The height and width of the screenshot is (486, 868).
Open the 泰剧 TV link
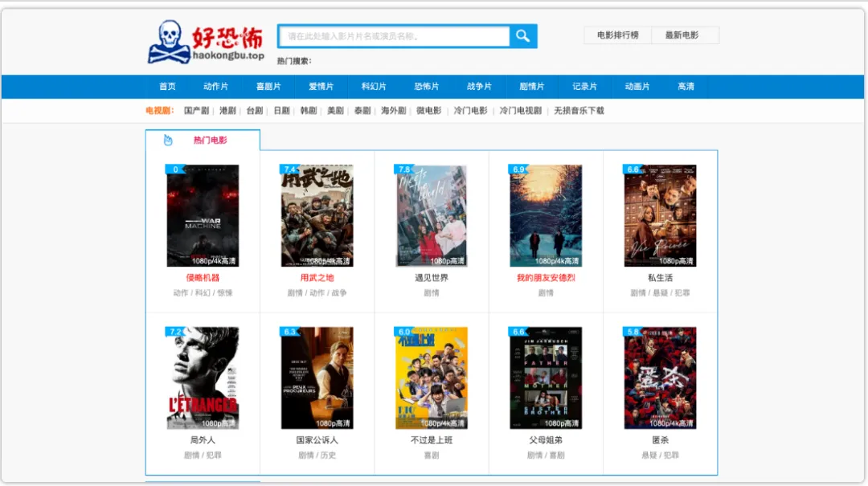click(x=362, y=111)
